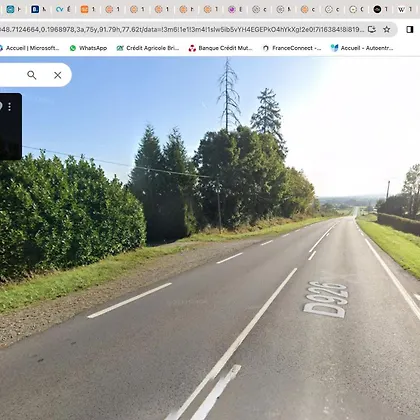Click the address bar URL field
The height and width of the screenshot is (420, 420).
click(182, 29)
